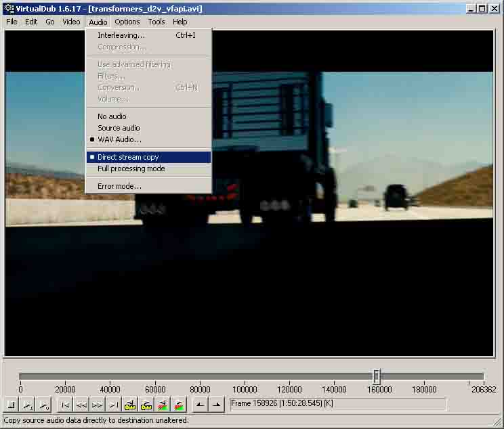Open the Options menu

pos(127,22)
